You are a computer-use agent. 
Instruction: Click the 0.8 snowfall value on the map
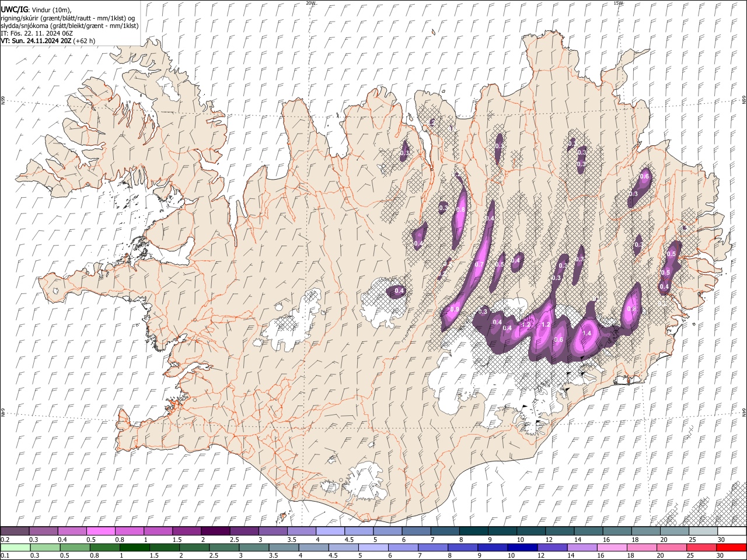(460, 209)
